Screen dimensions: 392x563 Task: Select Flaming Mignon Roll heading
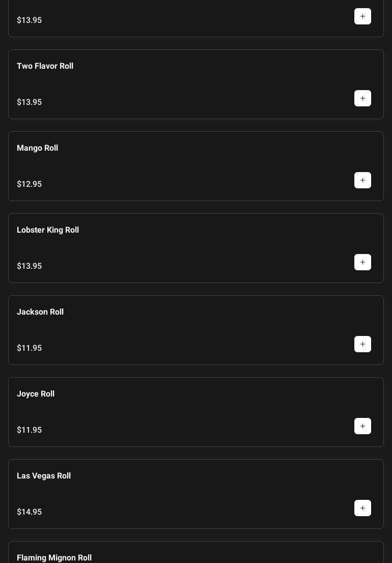(x=54, y=557)
